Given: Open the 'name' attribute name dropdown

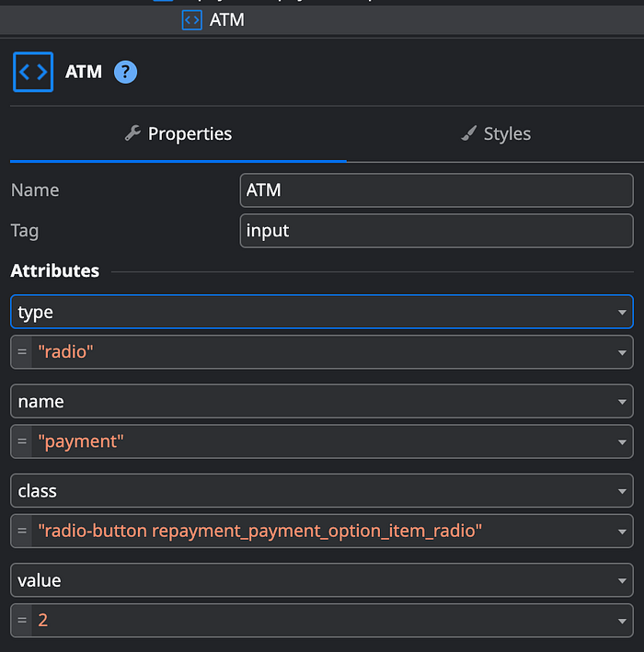Looking at the screenshot, I should 623,402.
